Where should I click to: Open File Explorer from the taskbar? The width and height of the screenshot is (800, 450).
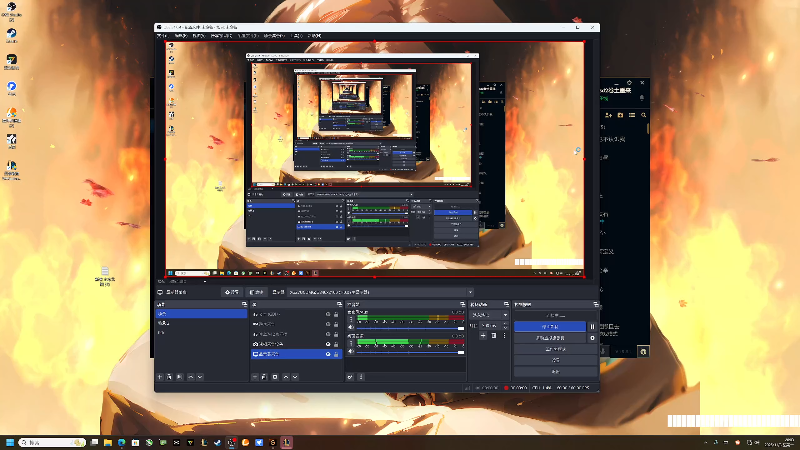(108, 442)
